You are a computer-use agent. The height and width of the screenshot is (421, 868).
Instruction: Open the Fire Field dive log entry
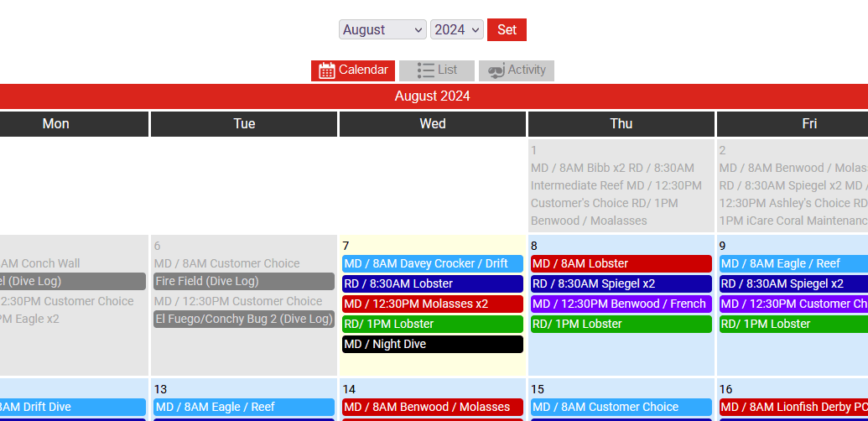coord(243,281)
